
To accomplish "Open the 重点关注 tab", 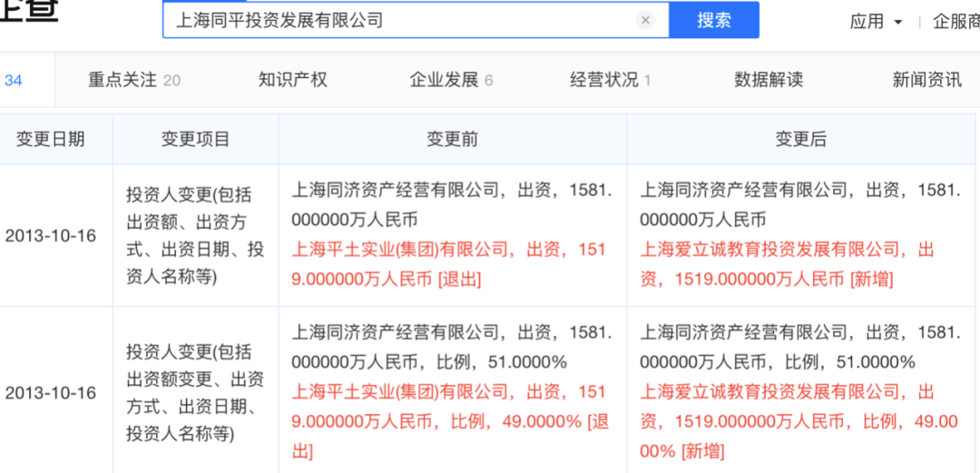I will point(134,80).
